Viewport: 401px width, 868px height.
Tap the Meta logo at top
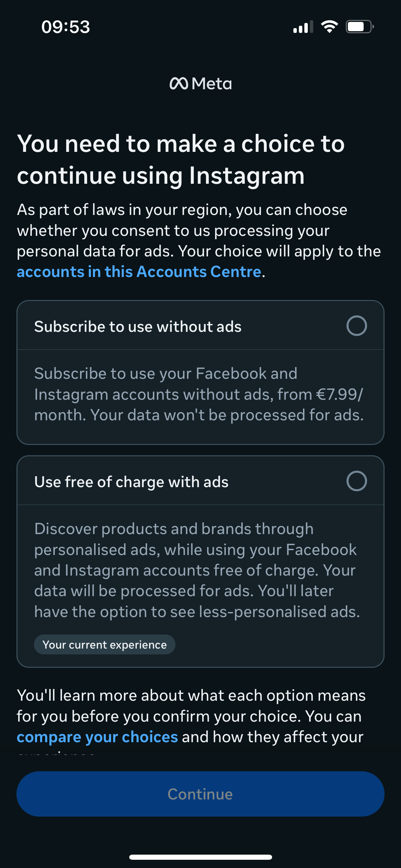click(x=200, y=84)
